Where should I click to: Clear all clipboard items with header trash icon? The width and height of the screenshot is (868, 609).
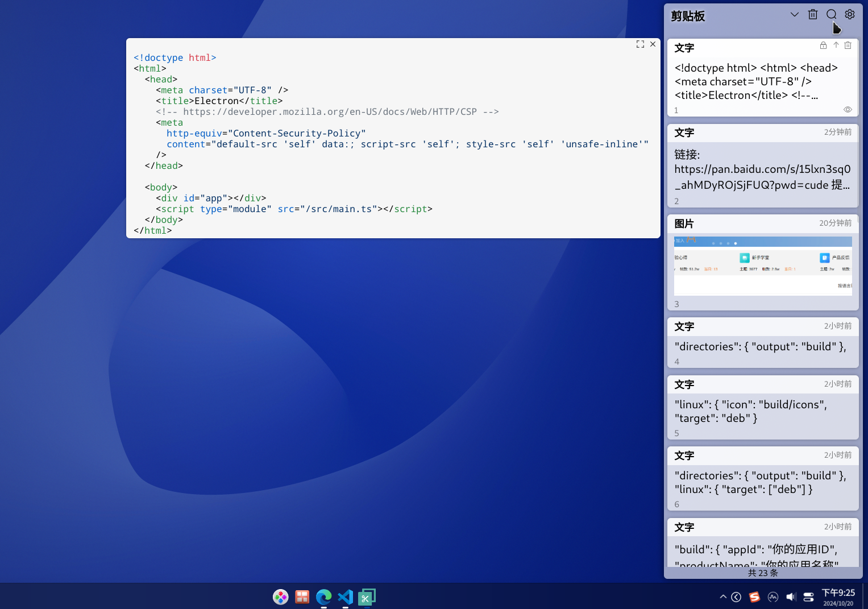(813, 14)
